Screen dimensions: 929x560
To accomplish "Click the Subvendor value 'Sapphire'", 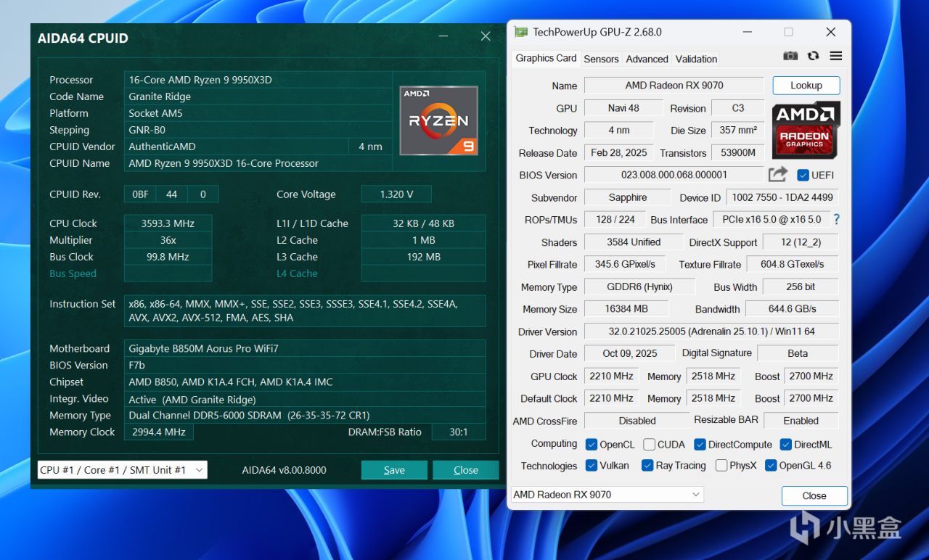I will click(628, 198).
